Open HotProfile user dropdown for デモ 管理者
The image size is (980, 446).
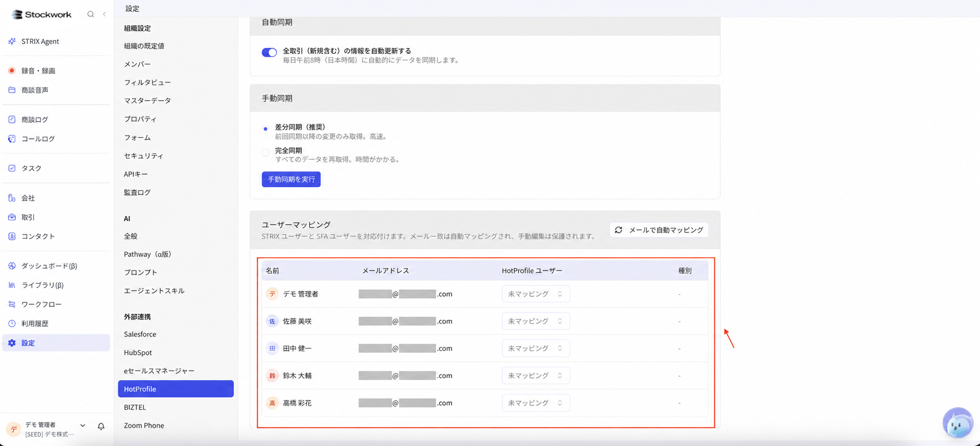tap(536, 294)
